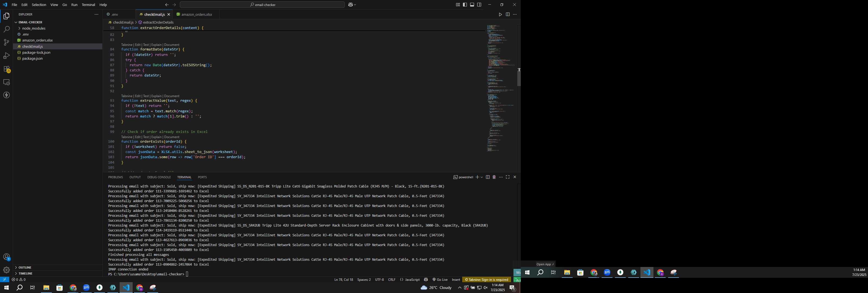
Task: Open the Run and Debug view
Action: (x=7, y=56)
